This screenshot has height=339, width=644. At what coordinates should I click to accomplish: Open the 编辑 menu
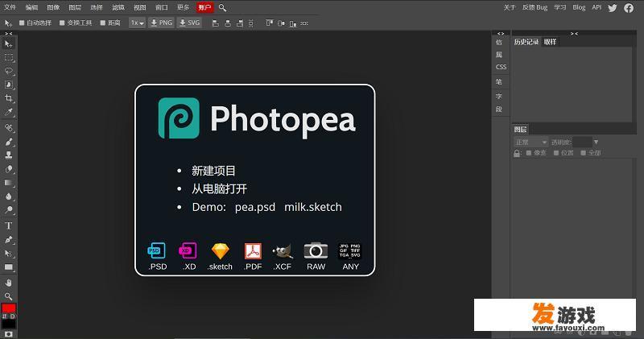pos(31,7)
